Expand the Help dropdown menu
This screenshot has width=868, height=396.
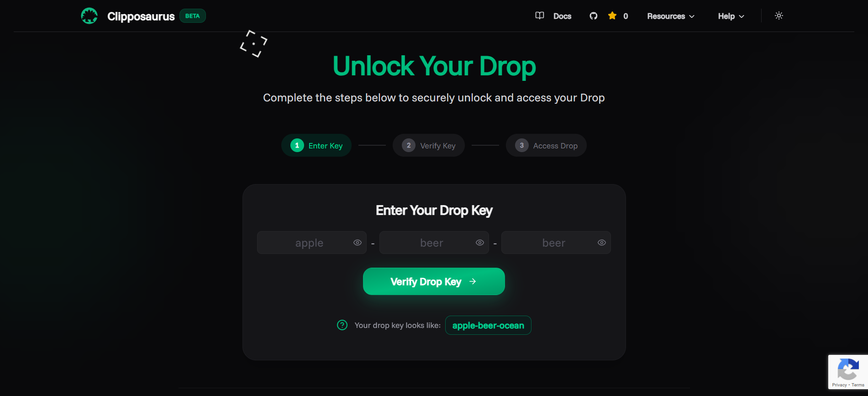click(x=731, y=16)
